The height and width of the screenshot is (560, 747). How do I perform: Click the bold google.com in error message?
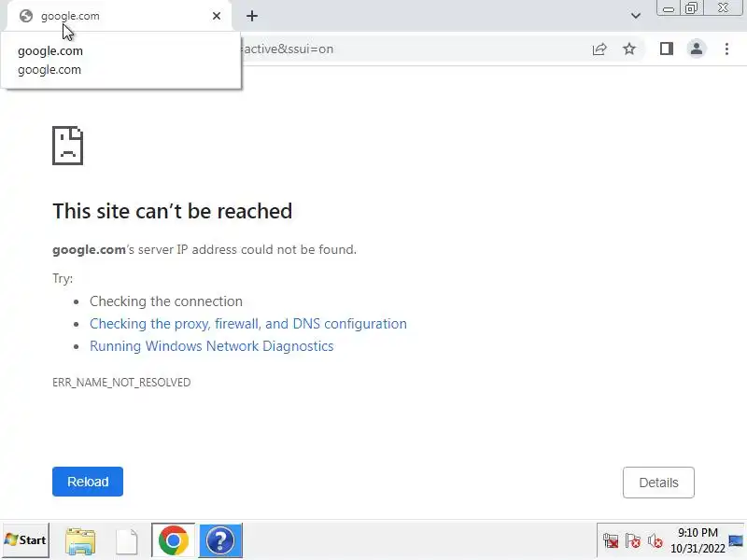(89, 249)
